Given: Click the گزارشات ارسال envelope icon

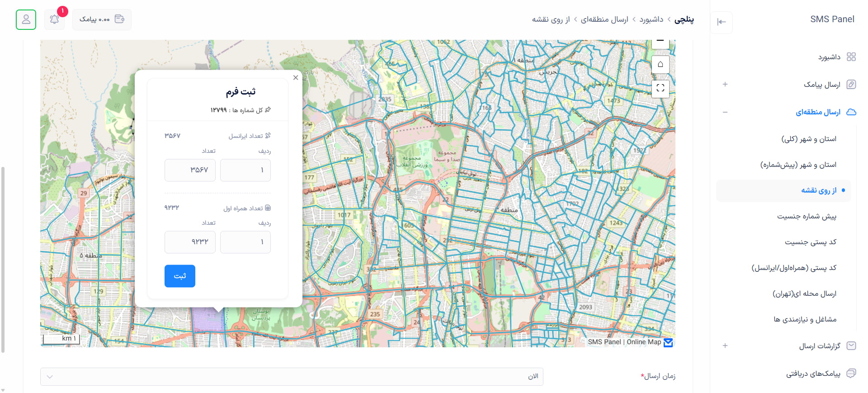Looking at the screenshot, I should point(851,346).
